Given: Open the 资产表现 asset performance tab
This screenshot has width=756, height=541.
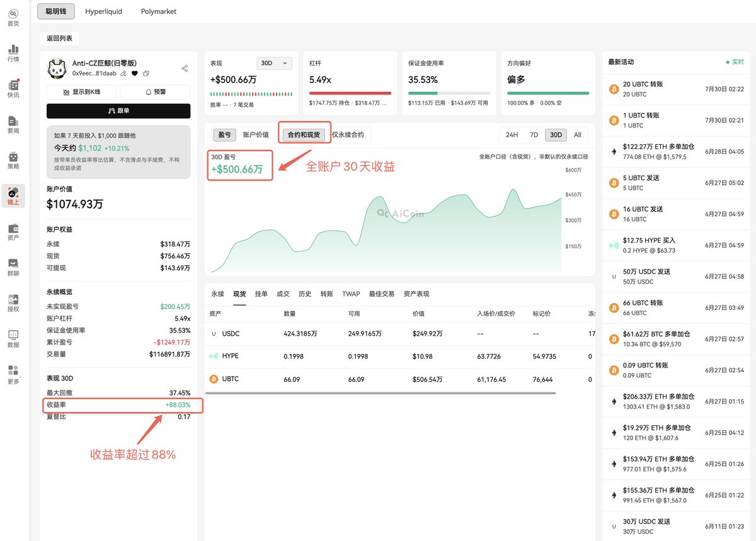Looking at the screenshot, I should click(x=416, y=294).
